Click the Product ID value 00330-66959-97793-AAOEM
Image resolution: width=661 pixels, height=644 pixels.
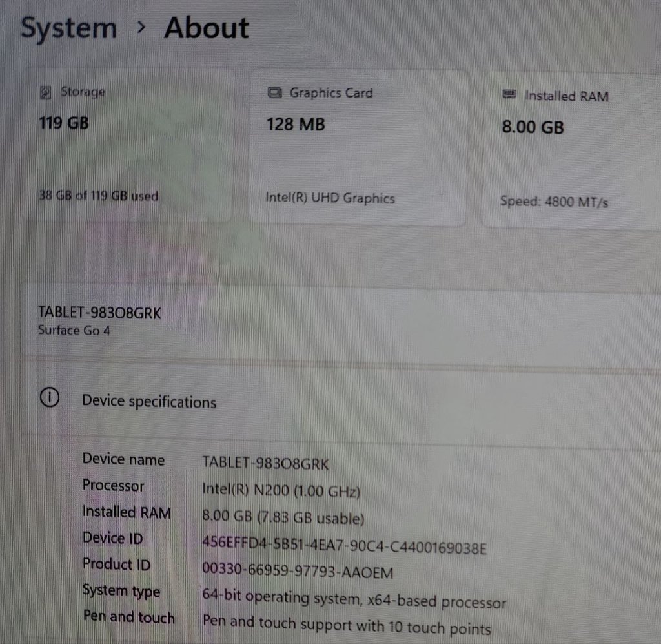pyautogui.click(x=298, y=572)
